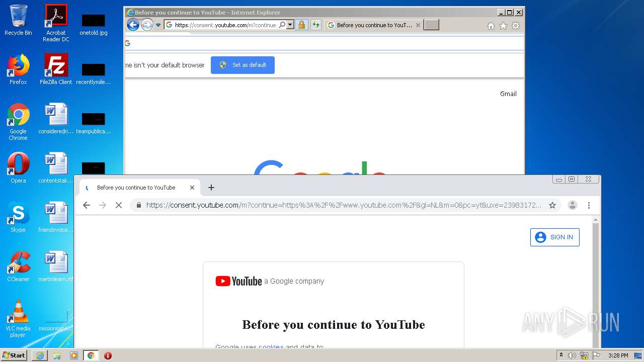644x362 pixels.
Task: Go to Internet Explorer home page
Action: [x=491, y=26]
